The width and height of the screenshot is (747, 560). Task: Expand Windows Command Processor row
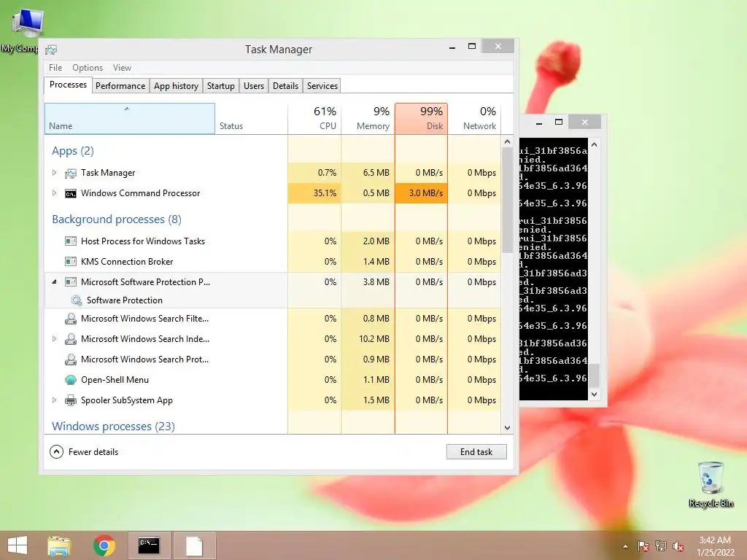click(x=54, y=193)
